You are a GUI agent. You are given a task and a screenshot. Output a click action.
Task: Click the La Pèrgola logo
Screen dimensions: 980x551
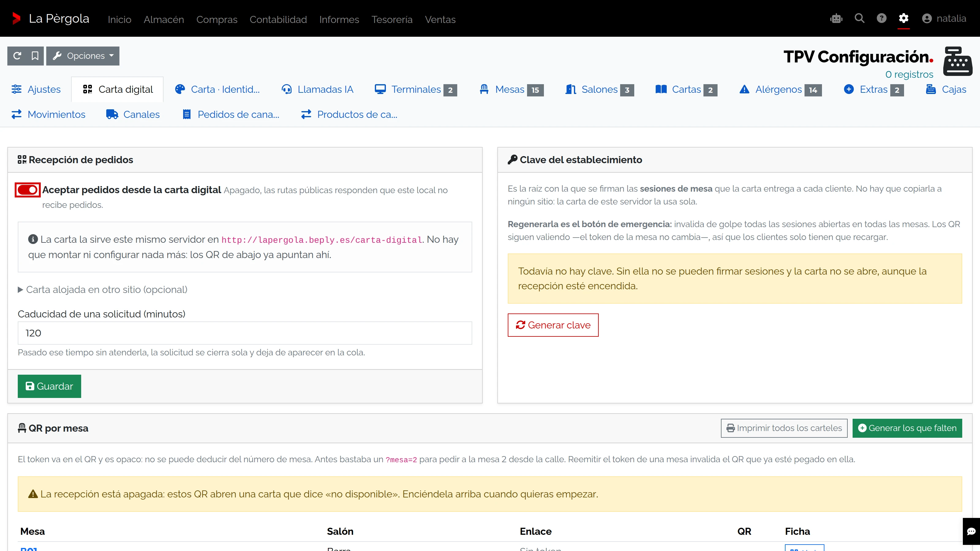click(x=51, y=18)
